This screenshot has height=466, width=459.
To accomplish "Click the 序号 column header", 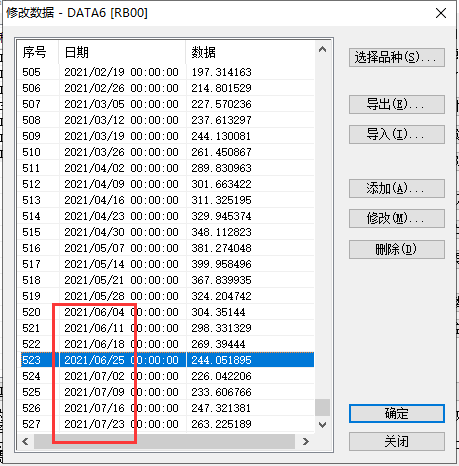I will click(38, 52).
